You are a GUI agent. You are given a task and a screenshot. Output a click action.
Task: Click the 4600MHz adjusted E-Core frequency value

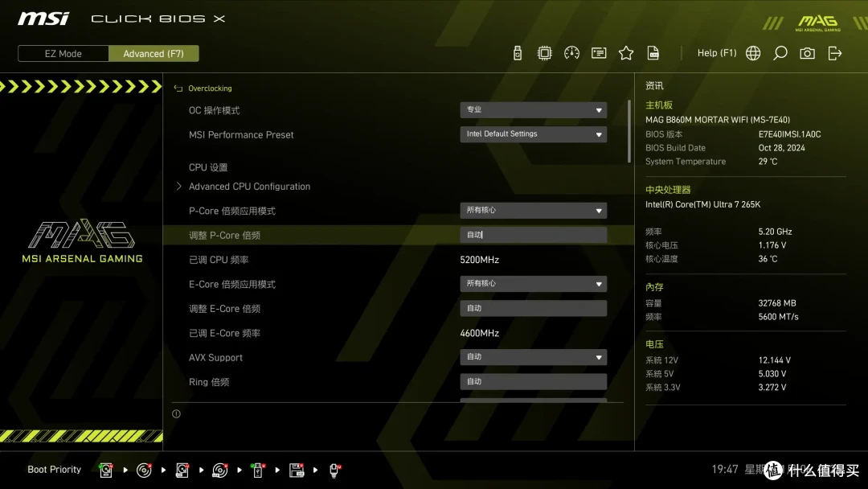pyautogui.click(x=479, y=333)
